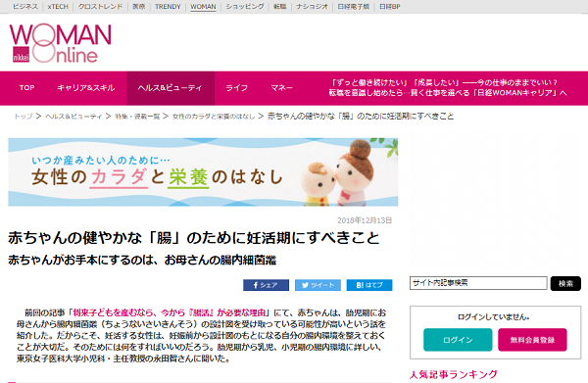The height and width of the screenshot is (383, 588).
Task: Open the 女性のカラダと栄養のはなし banner image
Action: pos(203,172)
